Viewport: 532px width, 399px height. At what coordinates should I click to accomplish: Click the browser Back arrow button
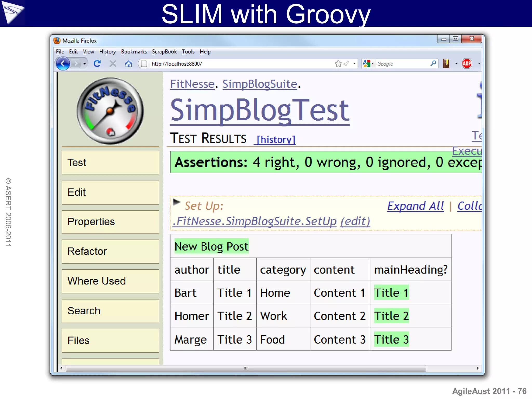tap(63, 64)
